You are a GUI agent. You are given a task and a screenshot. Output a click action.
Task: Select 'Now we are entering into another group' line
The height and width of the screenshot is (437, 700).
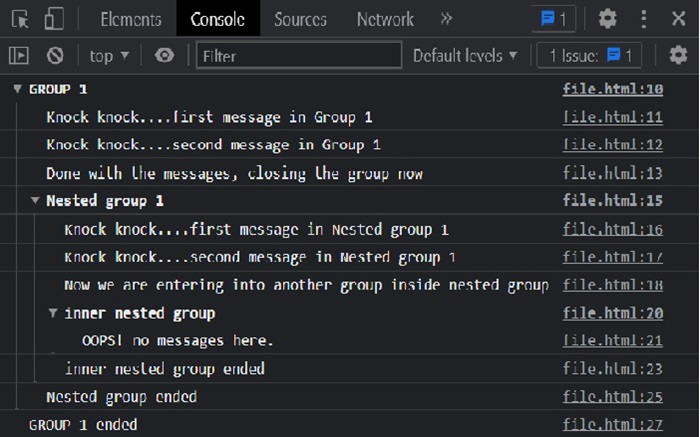pos(306,285)
